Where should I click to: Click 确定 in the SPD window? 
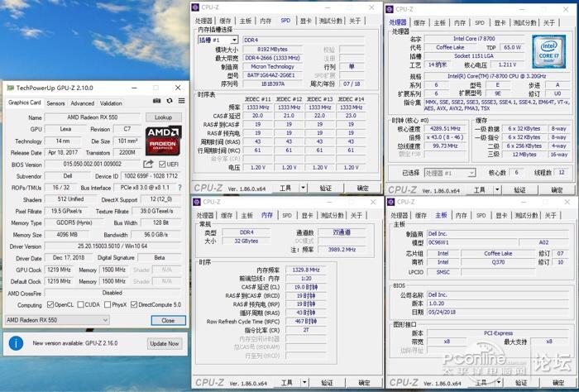[x=362, y=189]
